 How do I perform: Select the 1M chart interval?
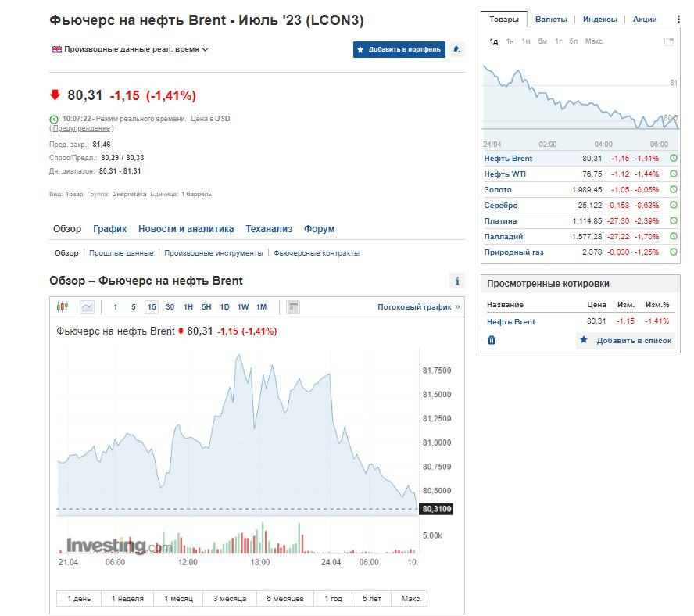point(262,307)
